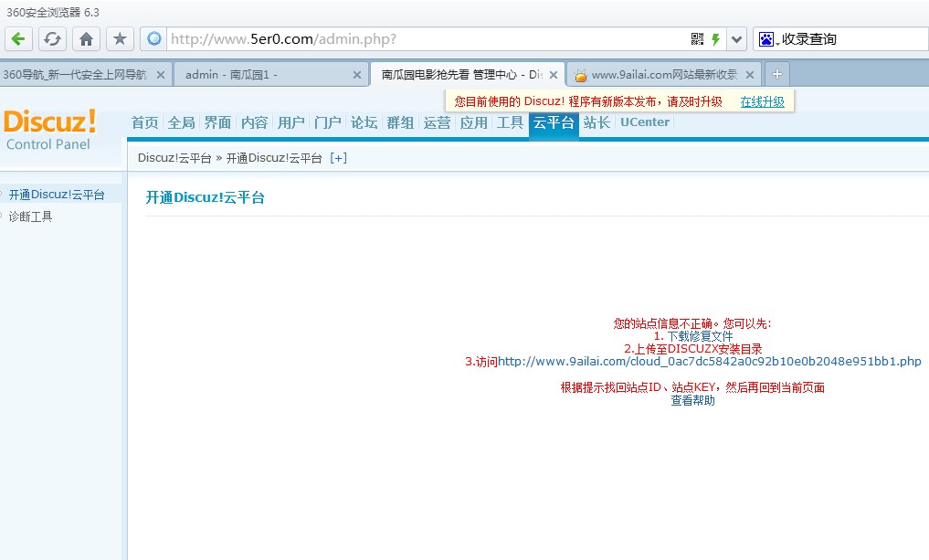Open the 应用 admin menu

(474, 122)
